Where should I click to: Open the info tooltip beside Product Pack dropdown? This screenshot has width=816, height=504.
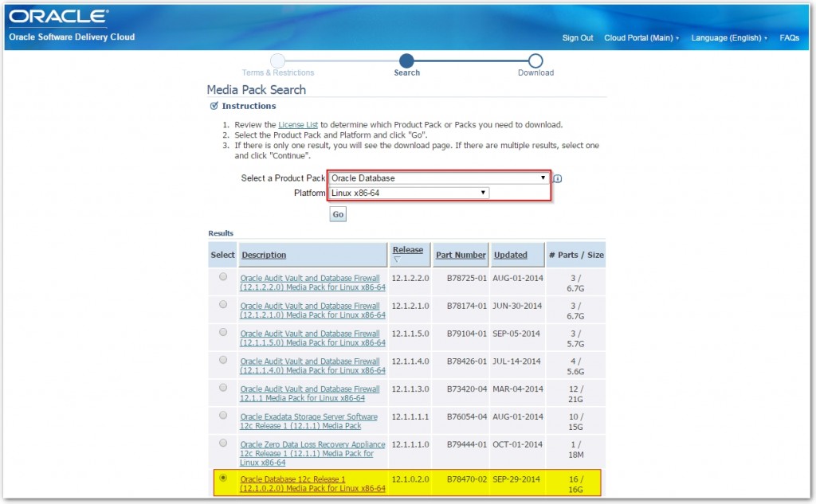pos(556,178)
